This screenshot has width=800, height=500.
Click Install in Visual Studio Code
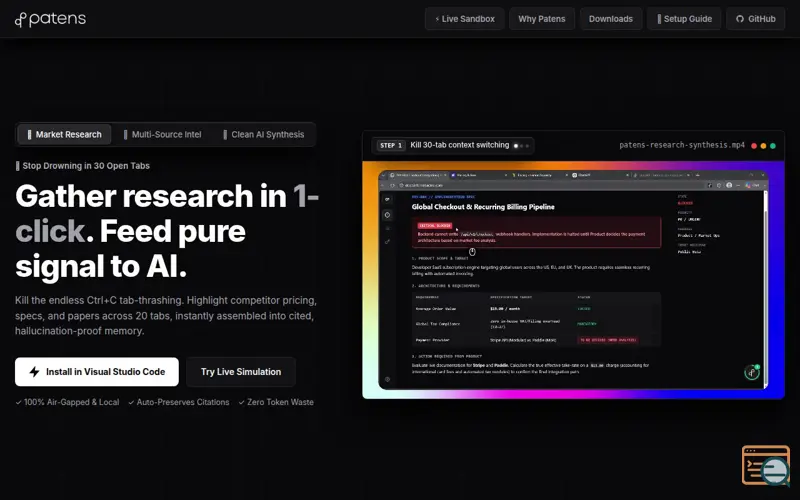click(97, 372)
